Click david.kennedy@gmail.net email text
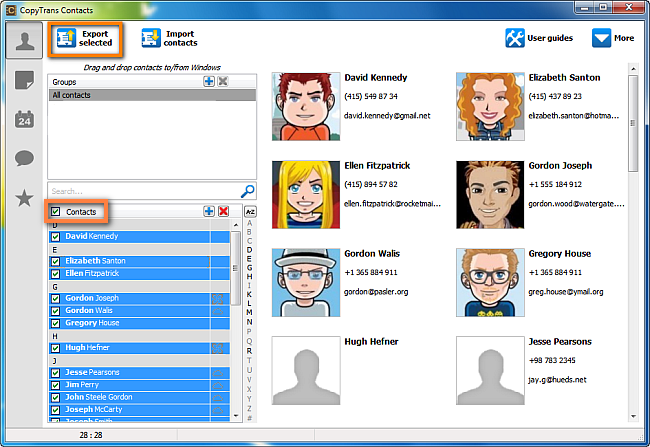 387,116
